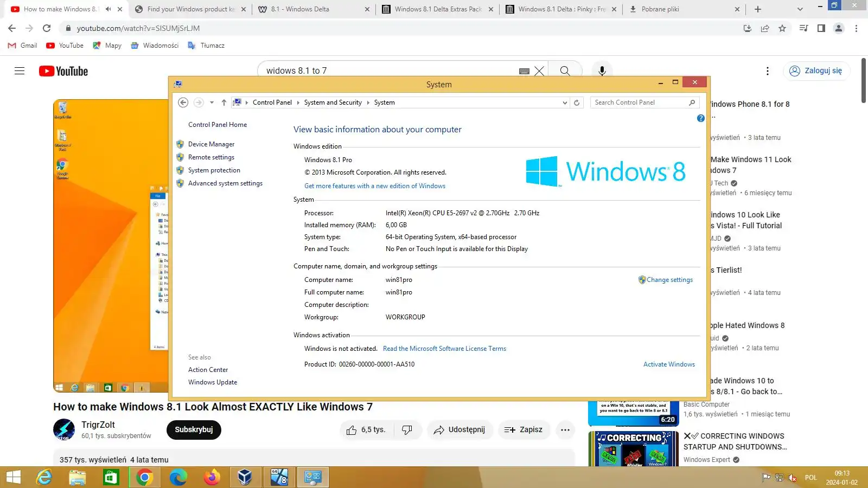The width and height of the screenshot is (868, 488).
Task: Dislike the video with thumbs-down
Action: point(407,430)
